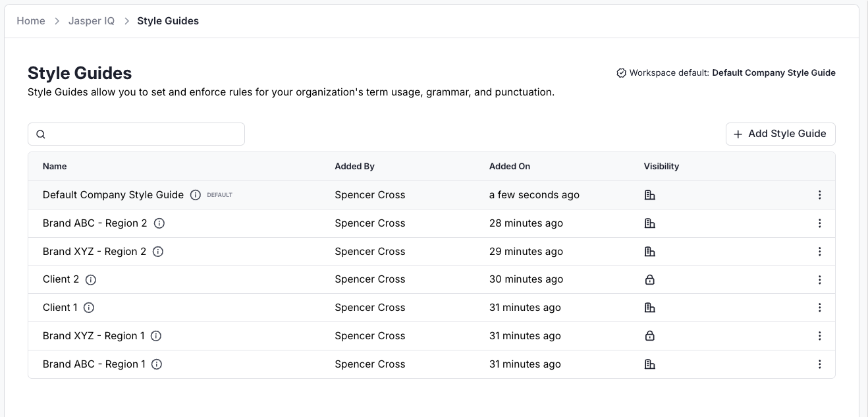
Task: Focus the style guide search field
Action: point(136,134)
